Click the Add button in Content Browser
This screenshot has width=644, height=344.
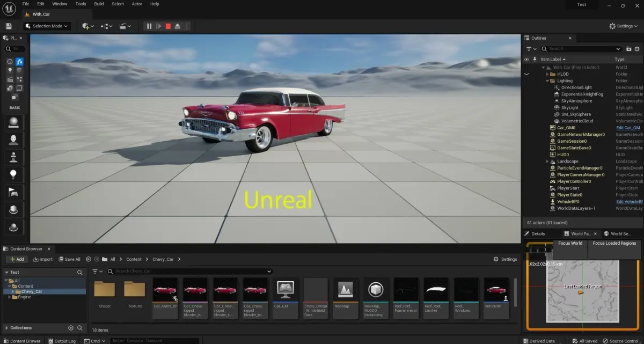pos(17,259)
